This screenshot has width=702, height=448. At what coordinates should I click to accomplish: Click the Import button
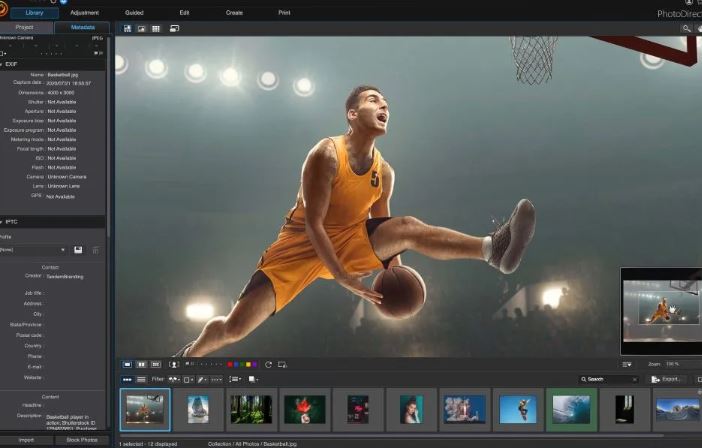click(x=26, y=440)
